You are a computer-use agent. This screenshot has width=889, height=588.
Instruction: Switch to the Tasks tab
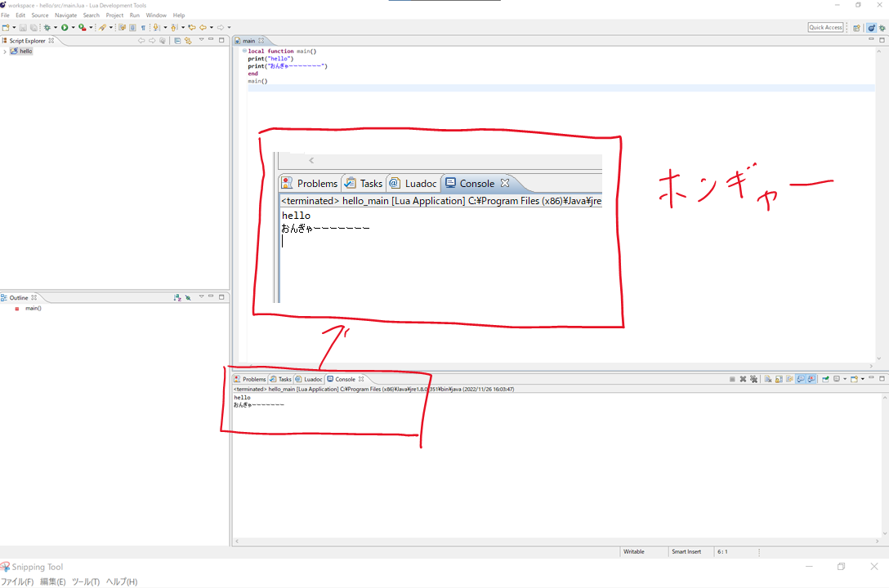(280, 379)
